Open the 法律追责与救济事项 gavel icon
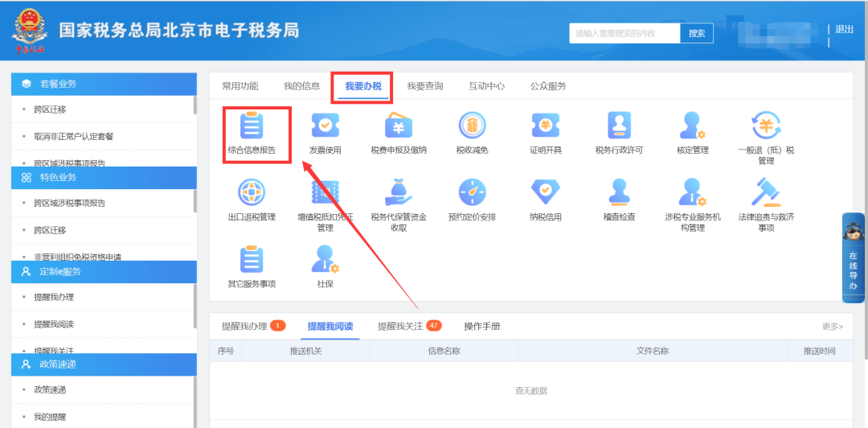Viewport: 868px width, 428px height. tap(766, 192)
